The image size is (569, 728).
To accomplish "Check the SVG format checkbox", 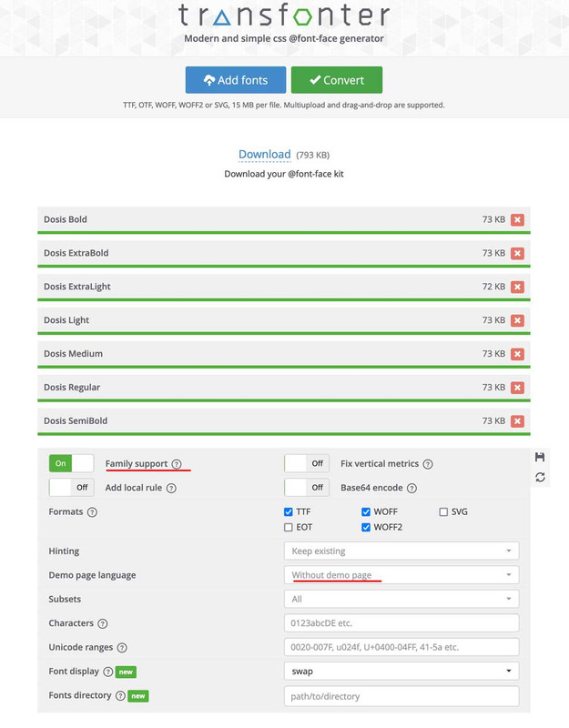I will pyautogui.click(x=443, y=511).
